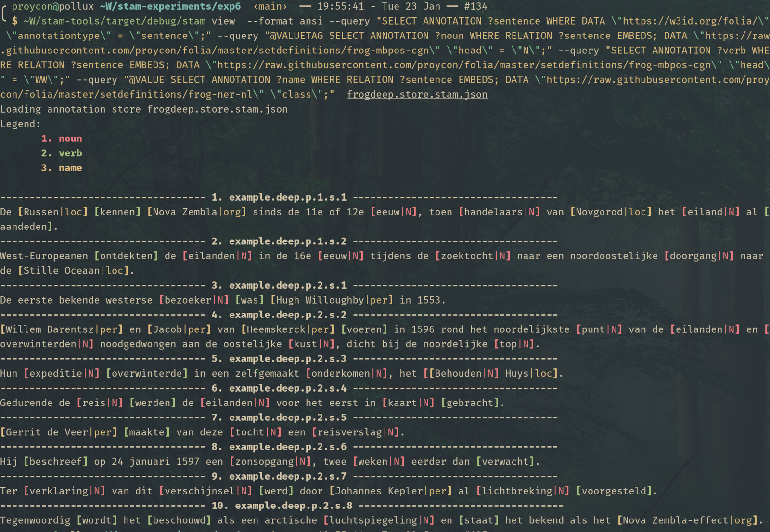
Task: Click the '[voeren]' verb annotation
Action: coord(364,329)
